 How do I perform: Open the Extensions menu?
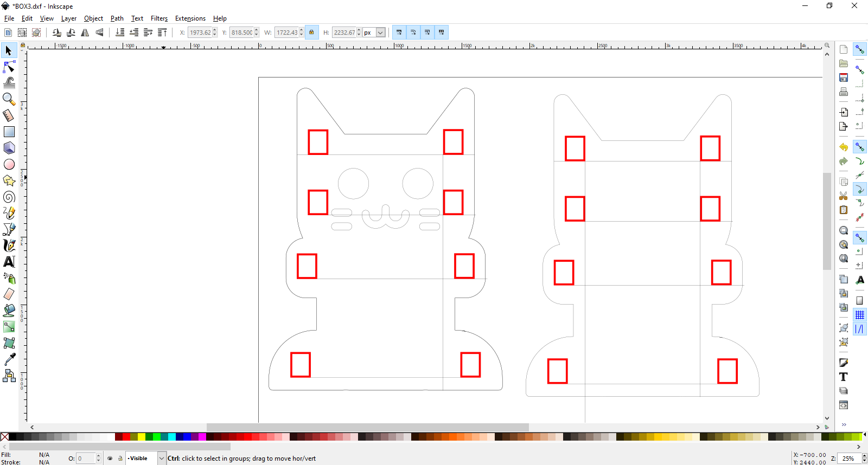tap(190, 18)
